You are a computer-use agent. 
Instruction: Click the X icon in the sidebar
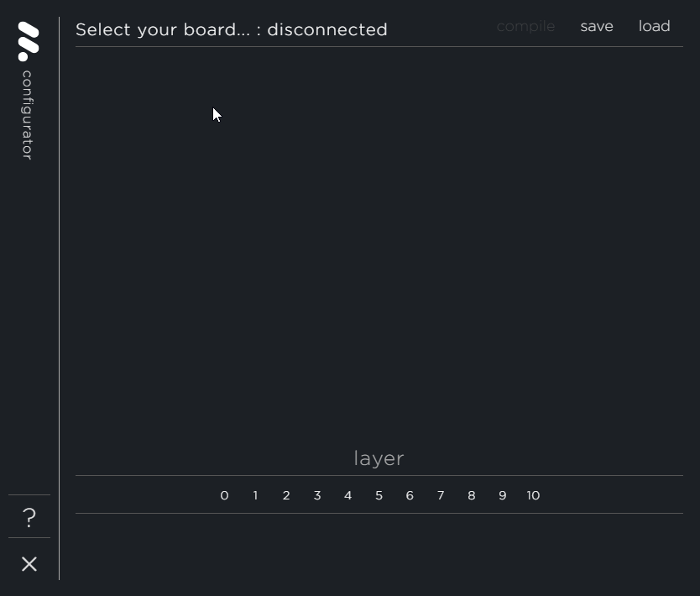click(29, 564)
